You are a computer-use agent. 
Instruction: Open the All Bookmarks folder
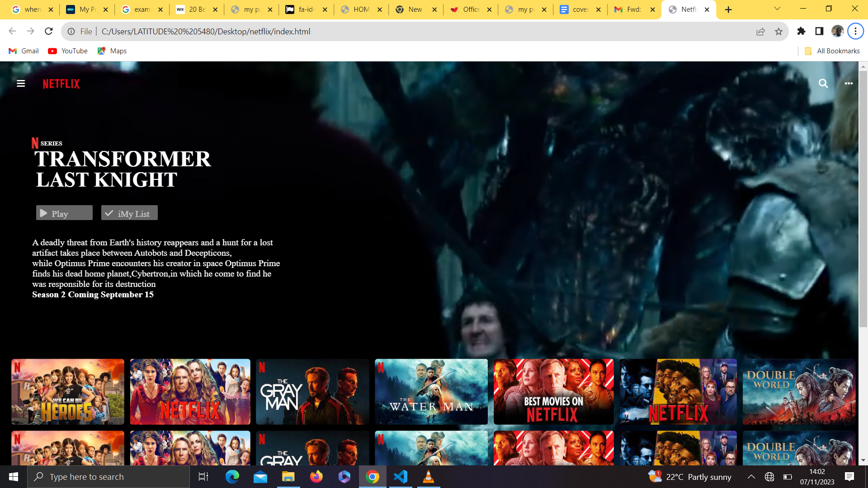point(832,51)
